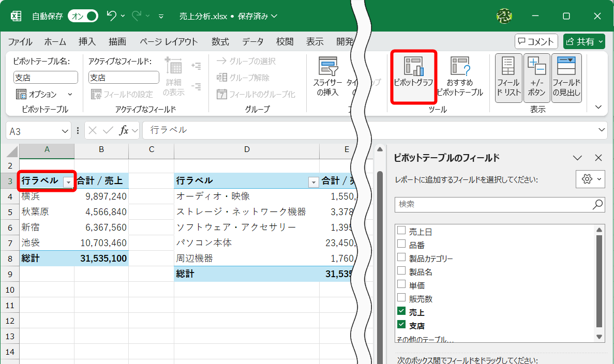Screen dimensions: 614x364
Task: Switch to the 数式 tab
Action: pos(220,41)
